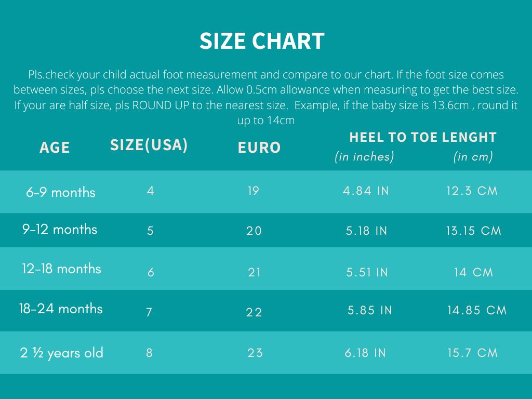
Task: Select the 9-12 months age cell
Action: coord(60,229)
